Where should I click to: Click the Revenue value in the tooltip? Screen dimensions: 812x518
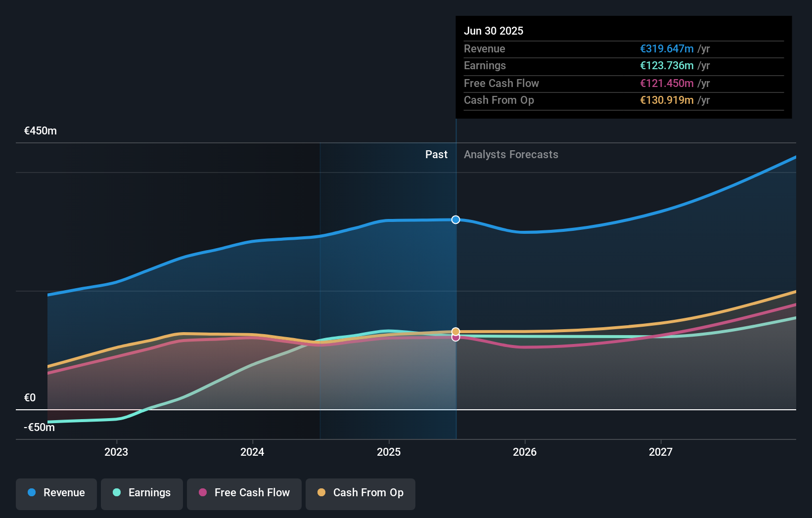pyautogui.click(x=666, y=48)
